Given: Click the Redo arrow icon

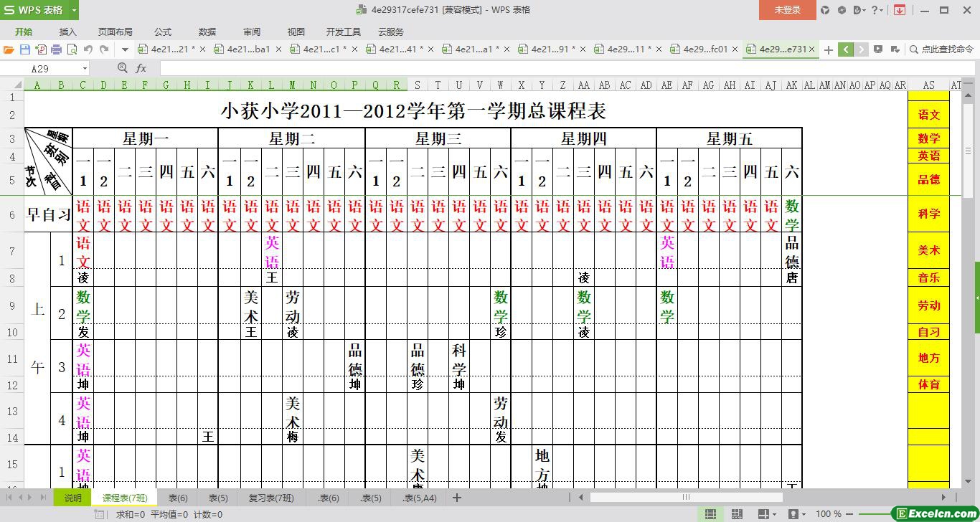Looking at the screenshot, I should (x=104, y=49).
